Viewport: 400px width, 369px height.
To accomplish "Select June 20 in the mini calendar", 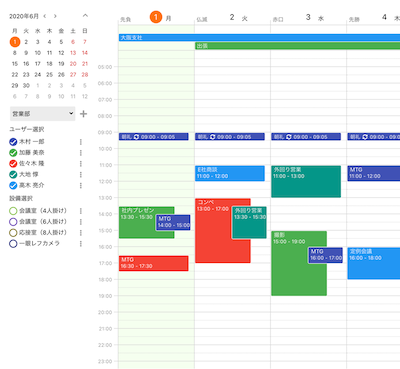I will click(x=73, y=64).
